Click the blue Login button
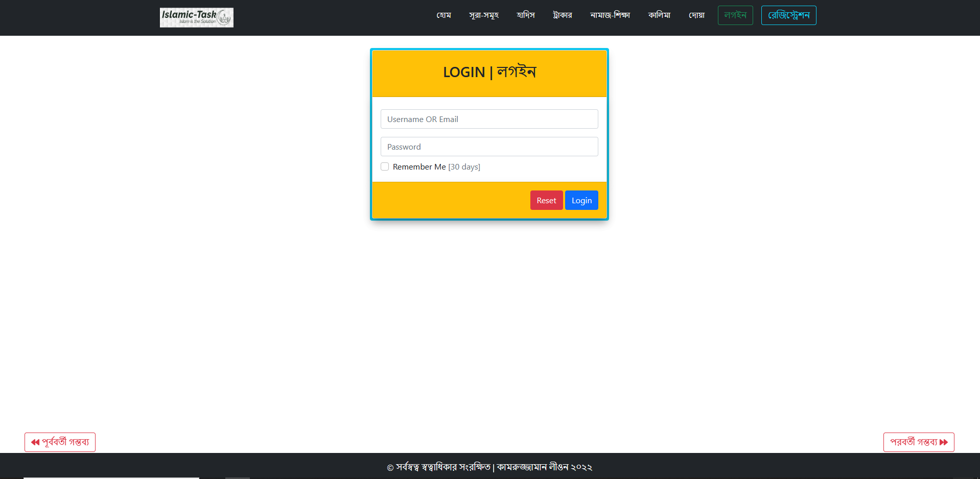 click(581, 200)
